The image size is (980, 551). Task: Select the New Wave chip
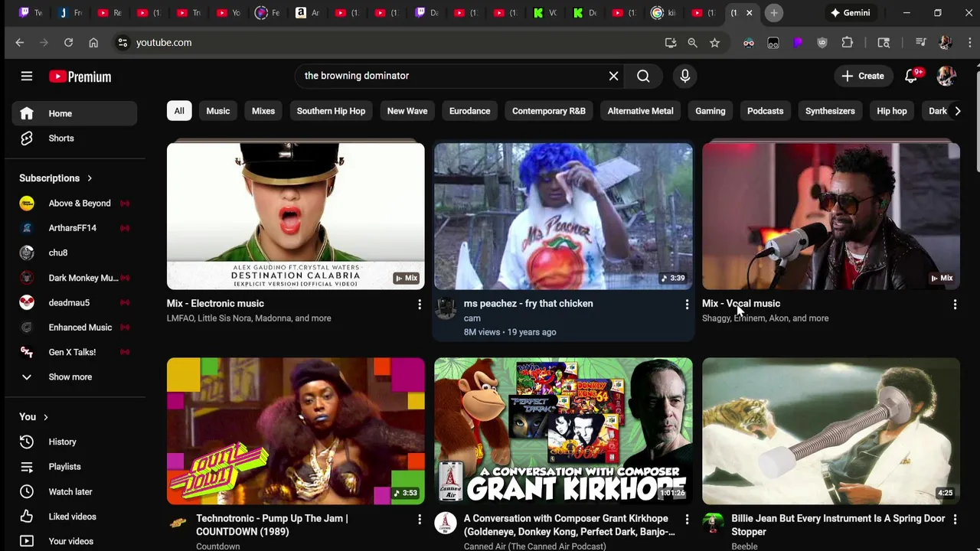point(407,111)
